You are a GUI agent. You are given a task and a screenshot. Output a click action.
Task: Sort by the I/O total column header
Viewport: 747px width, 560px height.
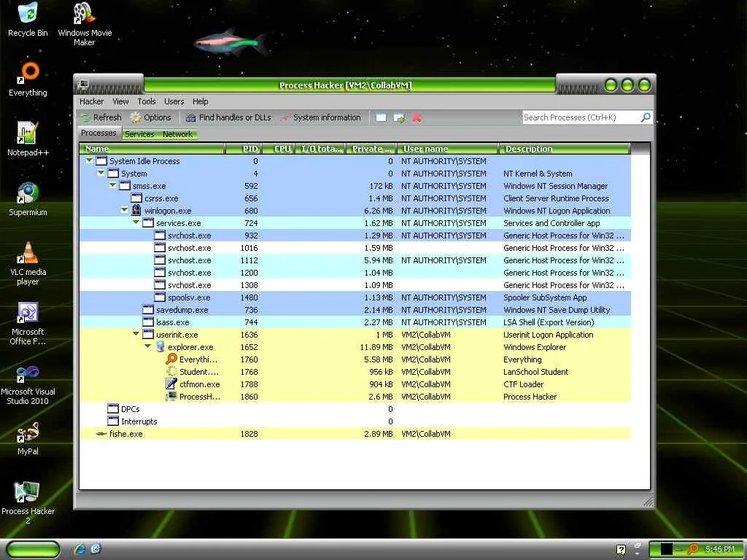321,149
